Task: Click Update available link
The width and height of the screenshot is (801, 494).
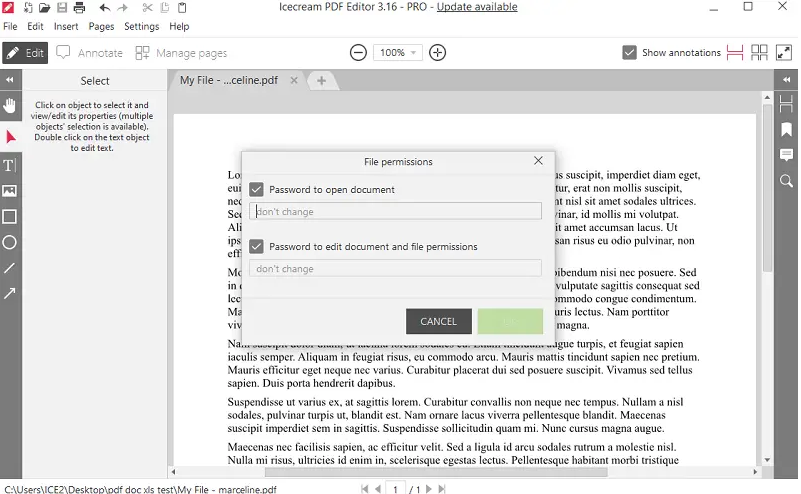Action: point(477,7)
